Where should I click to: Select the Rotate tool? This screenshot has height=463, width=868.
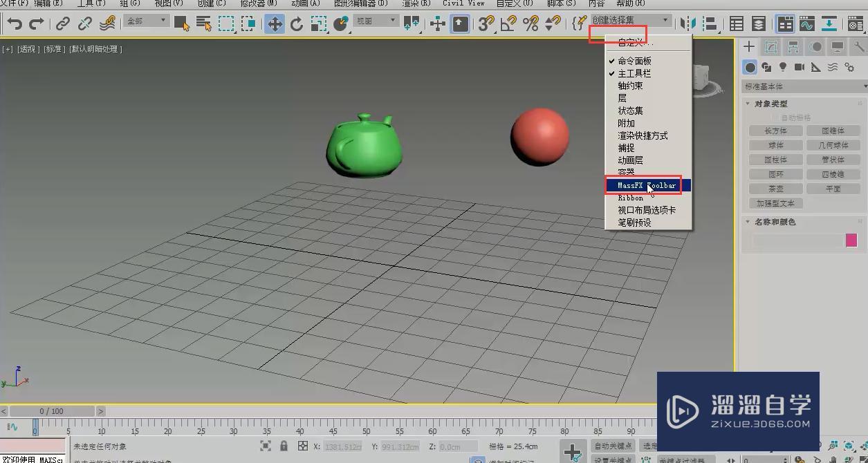click(297, 23)
